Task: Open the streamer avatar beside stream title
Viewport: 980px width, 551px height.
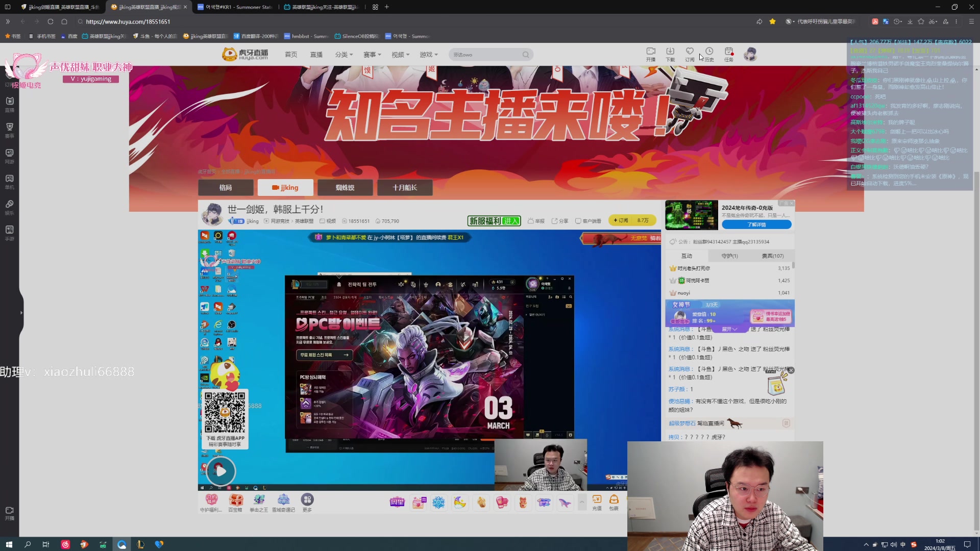Action: 212,214
